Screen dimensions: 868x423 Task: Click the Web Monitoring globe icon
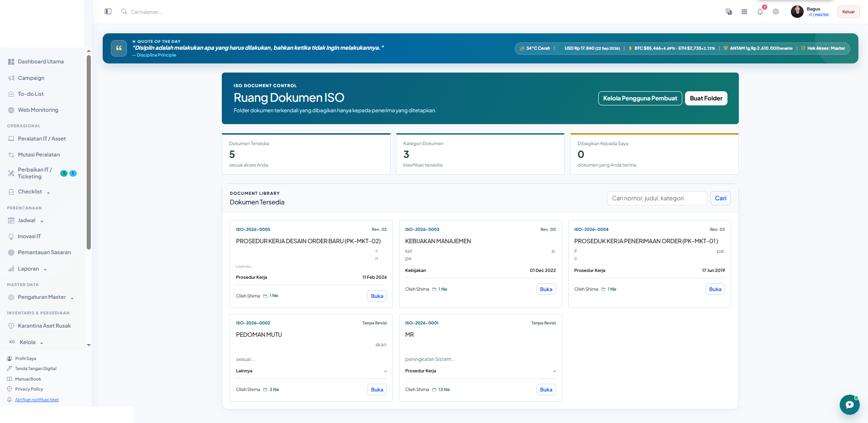[x=11, y=110]
